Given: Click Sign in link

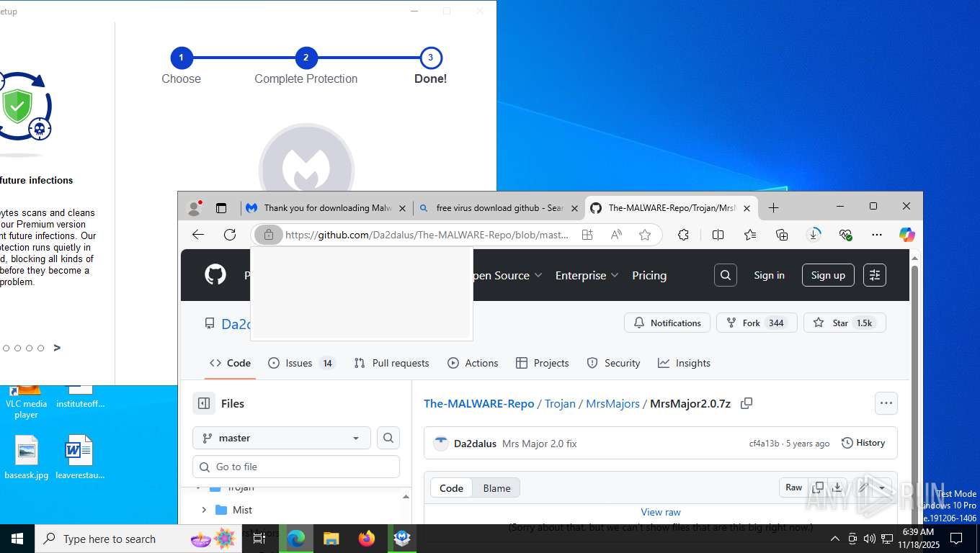Looking at the screenshot, I should click(x=769, y=275).
